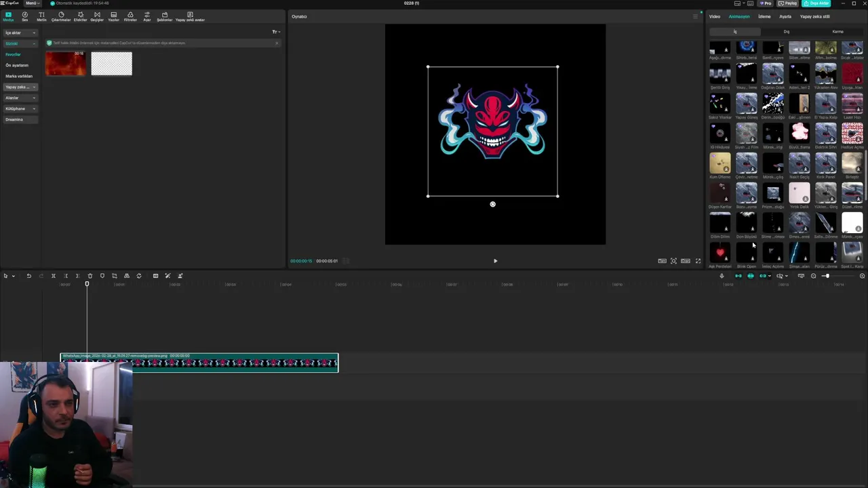
Task: Select the fire video thumbnail in media
Action: pyautogui.click(x=66, y=64)
